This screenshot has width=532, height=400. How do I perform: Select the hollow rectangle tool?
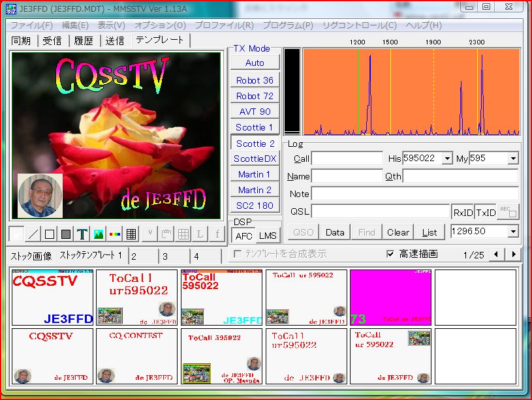click(50, 234)
